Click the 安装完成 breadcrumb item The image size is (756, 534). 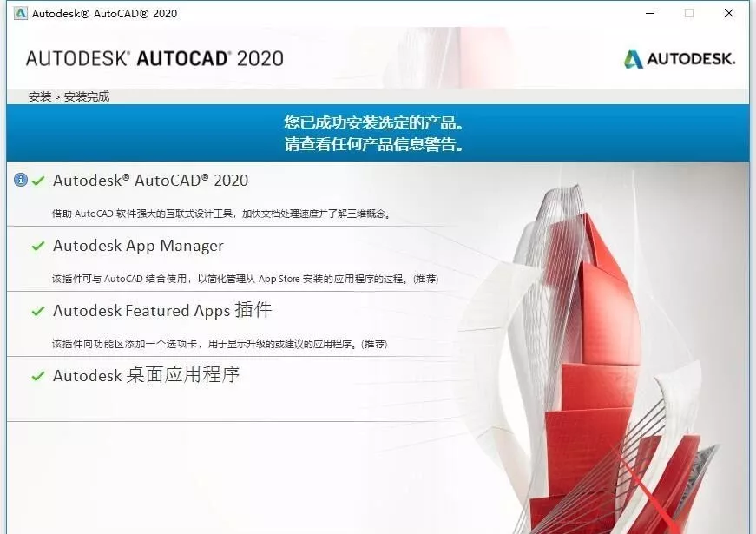click(87, 96)
